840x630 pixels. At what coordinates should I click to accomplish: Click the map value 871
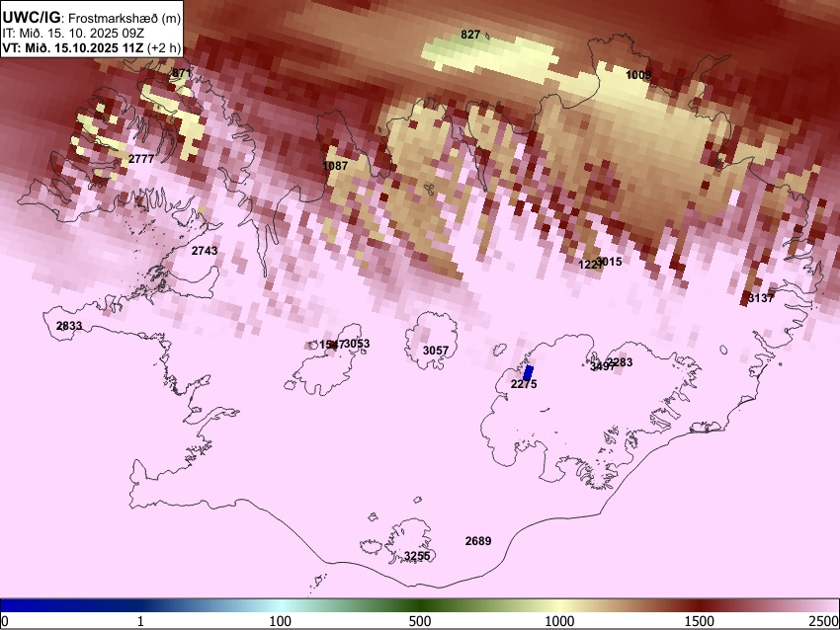click(182, 73)
